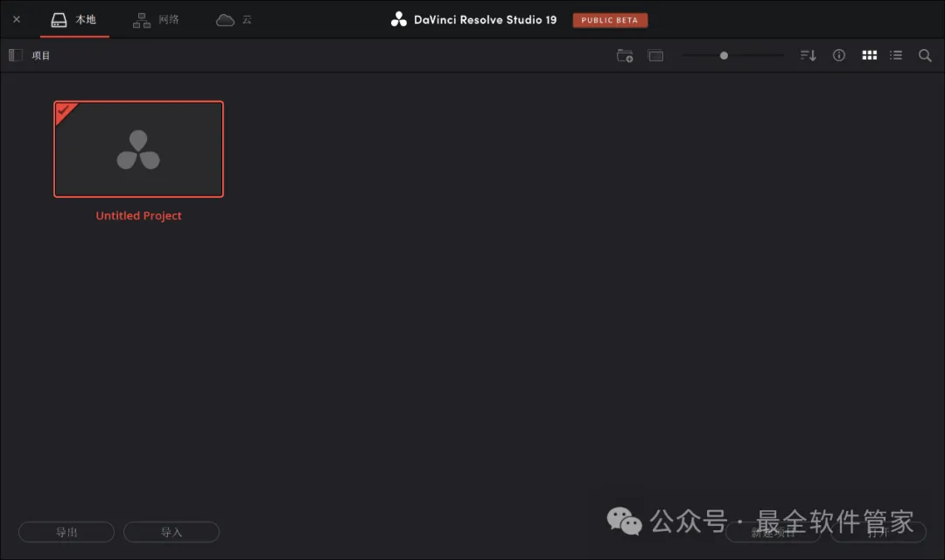Screen dimensions: 945x560
Task: Open the 网络 network tab
Action: click(156, 20)
